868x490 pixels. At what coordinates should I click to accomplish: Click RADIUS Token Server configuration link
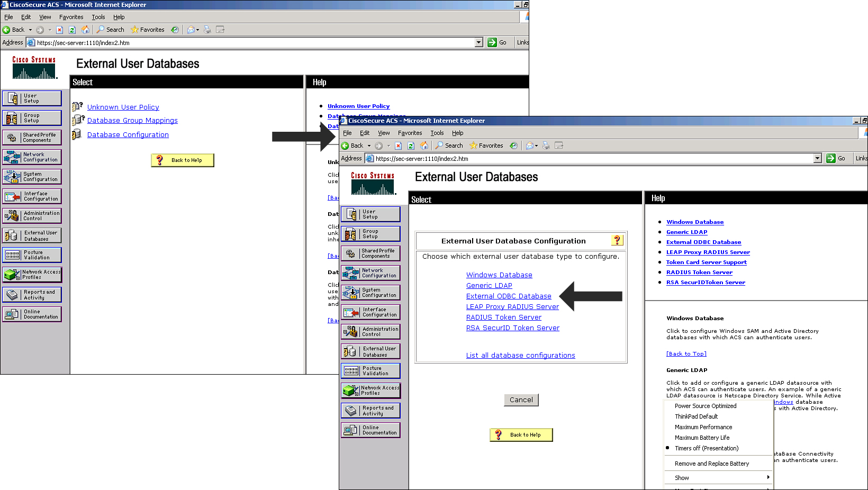coord(504,317)
